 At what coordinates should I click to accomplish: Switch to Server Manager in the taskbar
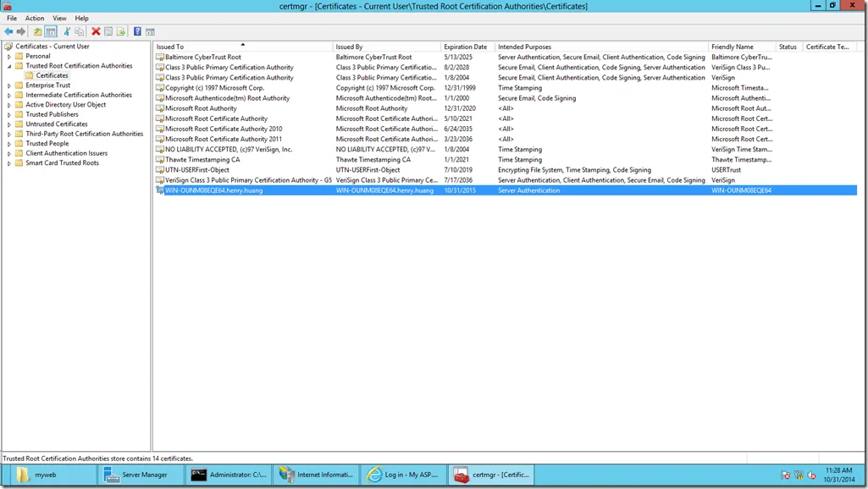click(141, 475)
